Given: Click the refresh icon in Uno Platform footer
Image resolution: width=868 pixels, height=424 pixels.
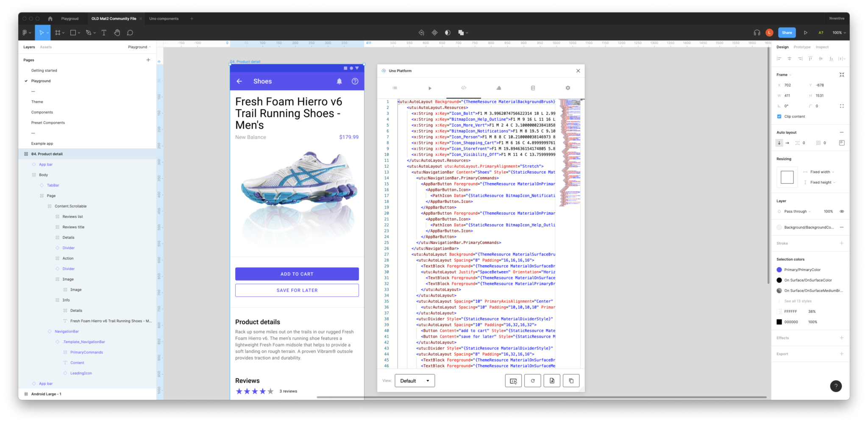Looking at the screenshot, I should click(x=533, y=380).
